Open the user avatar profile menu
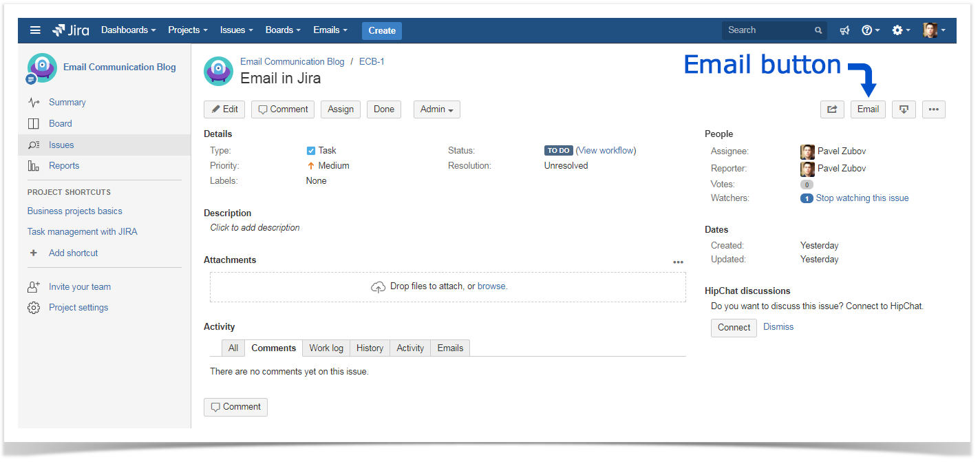The height and width of the screenshot is (462, 980). pyautogui.click(x=934, y=30)
